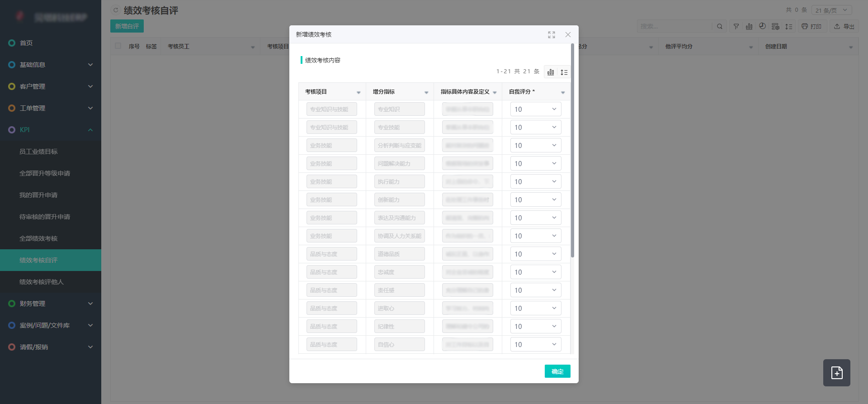
Task: Open 待审核的晋升申请 menu item
Action: click(51, 217)
